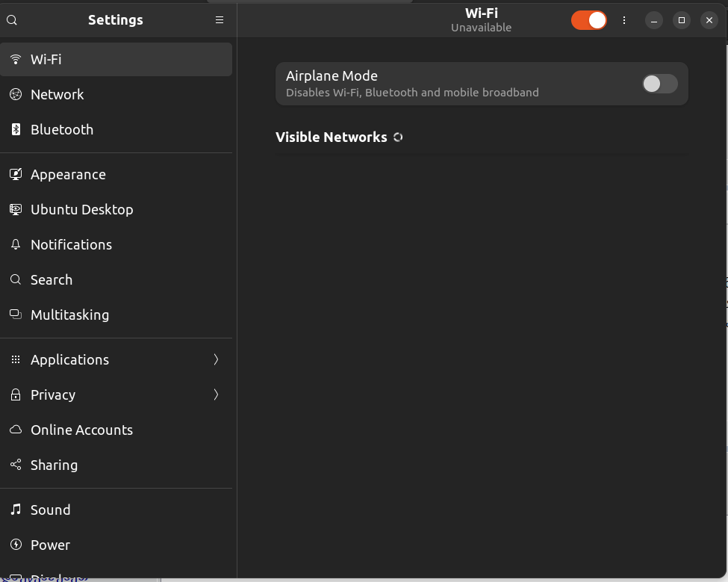
Task: Click the Airplane Mode row
Action: (448, 84)
